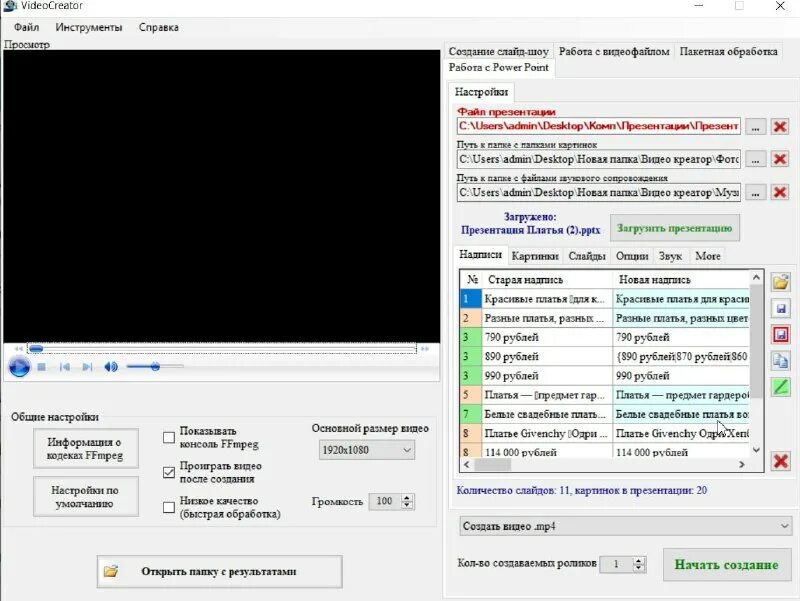Enable Показывать консоль FFmpeg
Viewport: 800px width, 601px height.
tap(168, 437)
